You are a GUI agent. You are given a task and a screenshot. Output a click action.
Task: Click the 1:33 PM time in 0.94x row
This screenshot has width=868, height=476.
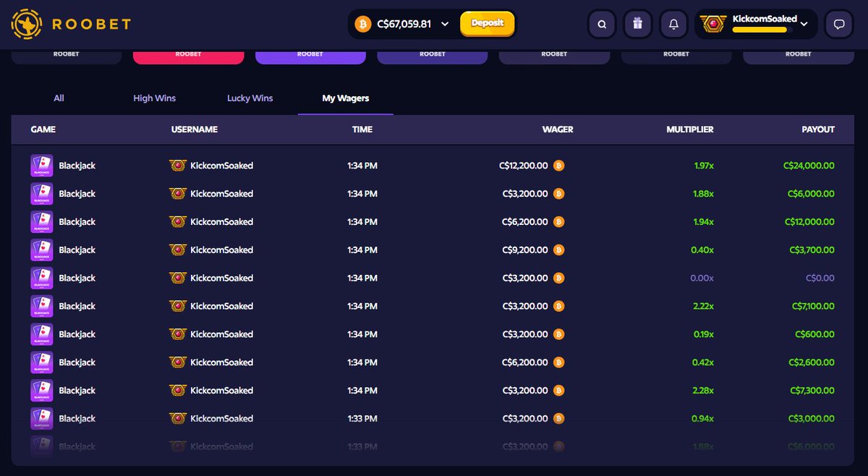(x=362, y=419)
